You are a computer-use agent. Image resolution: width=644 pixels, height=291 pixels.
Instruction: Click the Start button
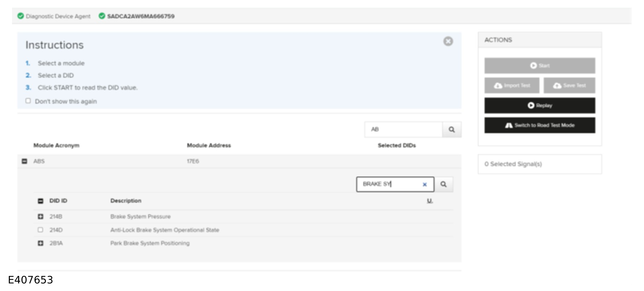click(540, 66)
